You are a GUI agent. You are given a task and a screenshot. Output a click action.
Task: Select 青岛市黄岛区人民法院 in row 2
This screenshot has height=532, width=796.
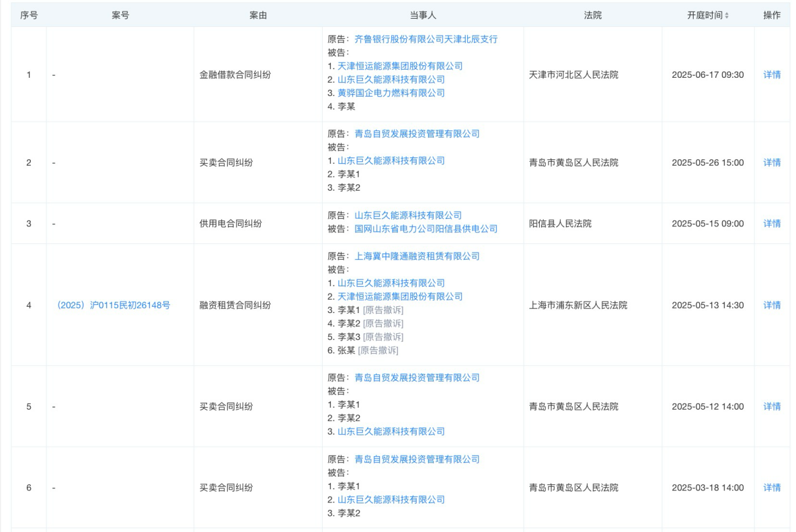[x=574, y=162]
